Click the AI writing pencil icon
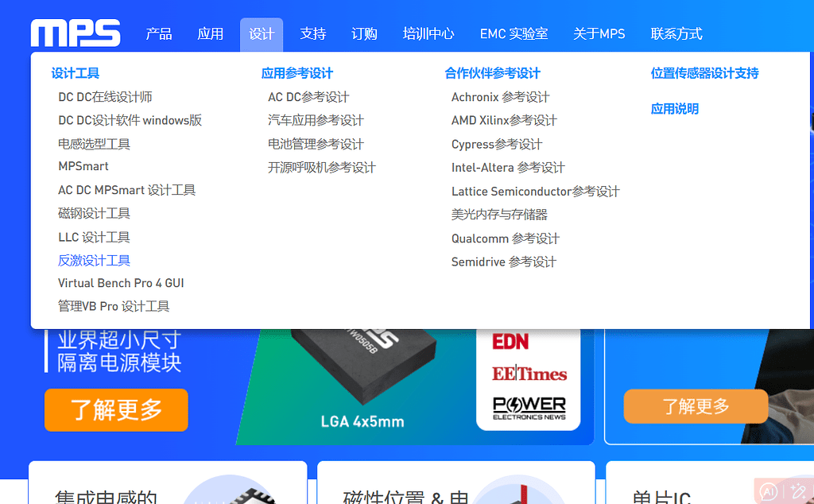 [800, 491]
